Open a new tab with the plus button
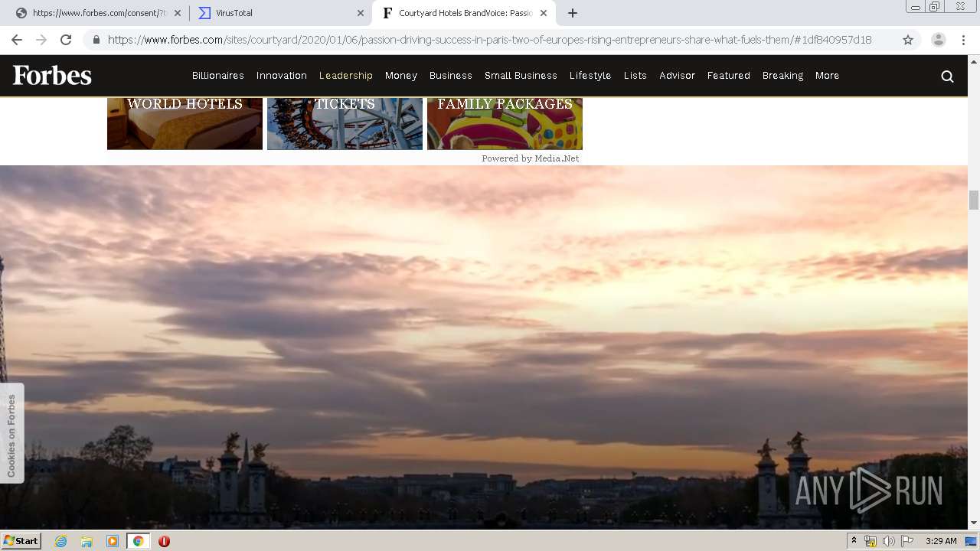Screen dimensions: 980x551 pos(573,13)
